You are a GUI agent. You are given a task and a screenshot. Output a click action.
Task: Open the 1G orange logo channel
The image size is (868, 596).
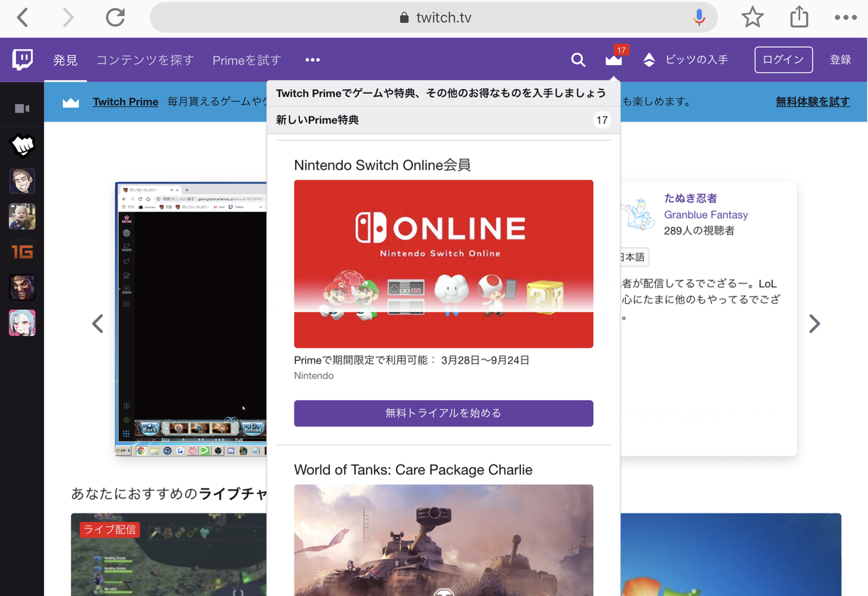click(x=22, y=252)
